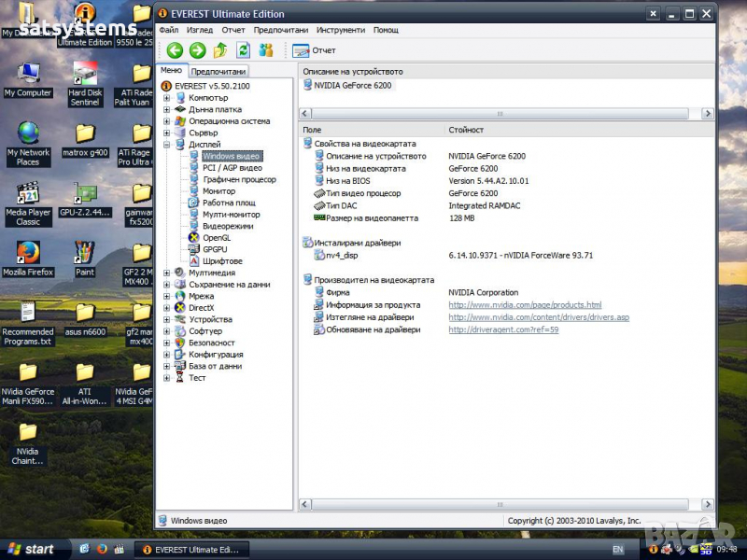Open the Шрифтове fonts tree item
The height and width of the screenshot is (560, 747).
coord(221,261)
